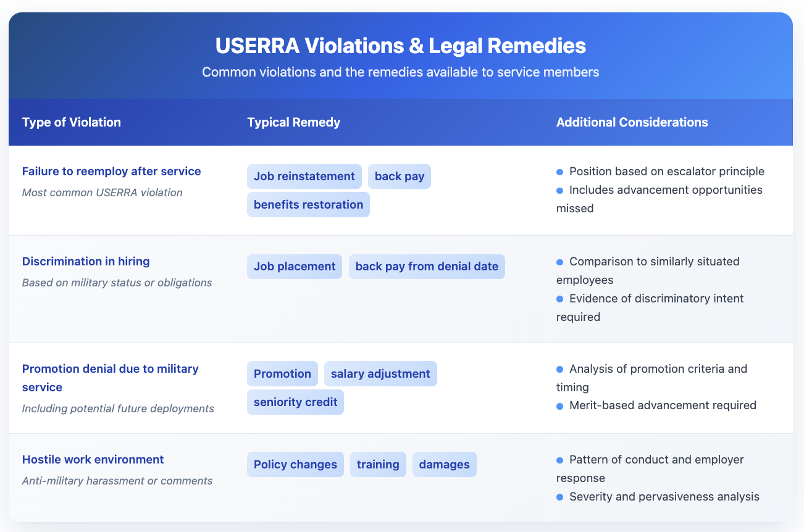804x532 pixels.
Task: Click the 'Policy changes' remedy tag
Action: click(295, 465)
